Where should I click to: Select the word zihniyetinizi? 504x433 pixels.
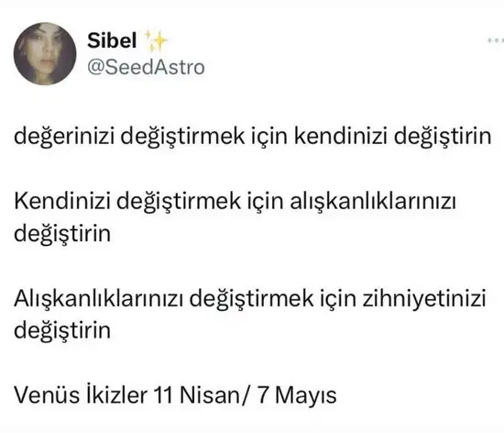[x=424, y=299]
